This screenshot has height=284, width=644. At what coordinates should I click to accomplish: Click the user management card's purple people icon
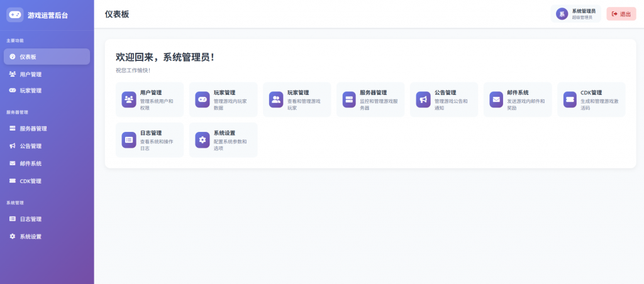(129, 99)
